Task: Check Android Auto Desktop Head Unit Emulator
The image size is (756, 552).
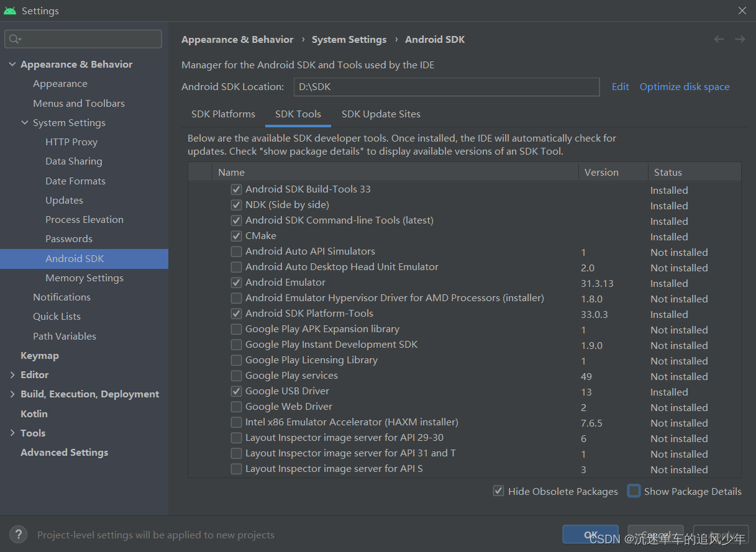Action: coord(236,267)
